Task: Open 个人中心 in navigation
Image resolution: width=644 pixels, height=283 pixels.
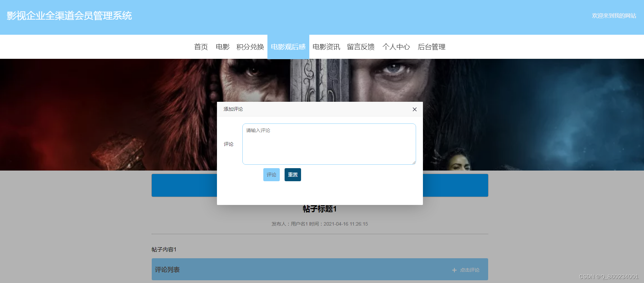Action: (396, 47)
